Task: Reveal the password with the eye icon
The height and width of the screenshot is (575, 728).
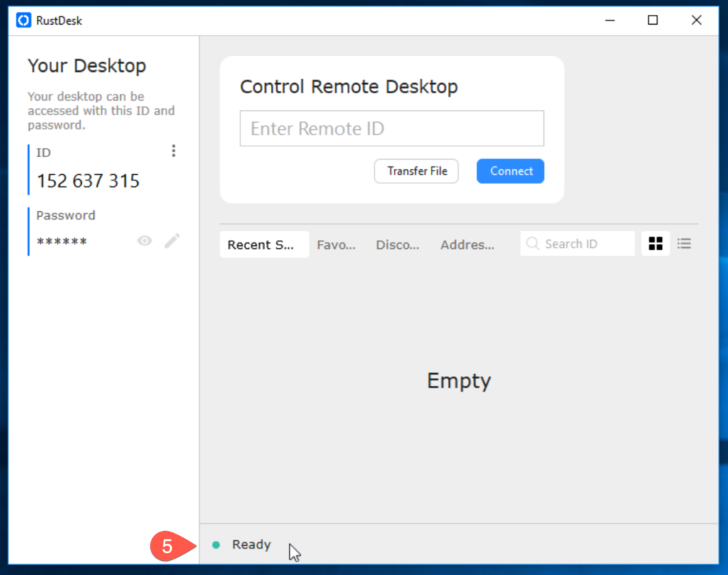Action: [x=144, y=240]
